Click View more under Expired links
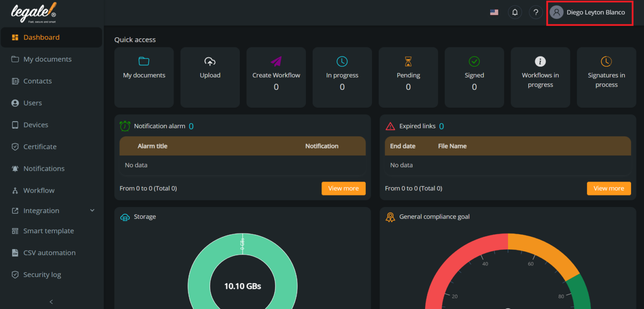The height and width of the screenshot is (309, 644). tap(609, 188)
